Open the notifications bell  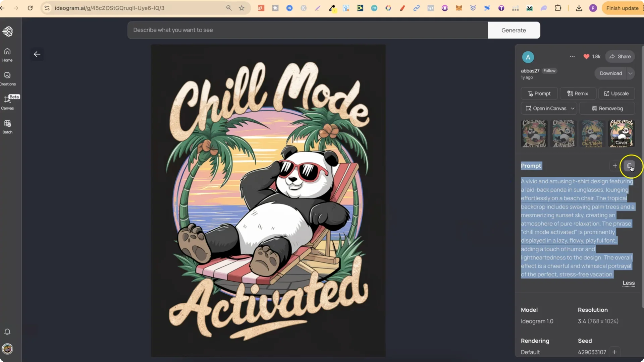point(7,332)
